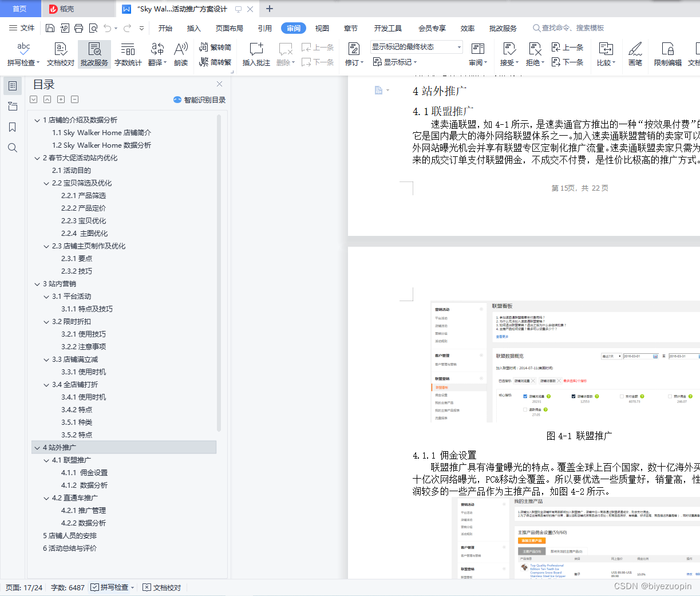This screenshot has width=700, height=596.
Task: Open the 审阅 pane dropdown button
Action: [478, 54]
